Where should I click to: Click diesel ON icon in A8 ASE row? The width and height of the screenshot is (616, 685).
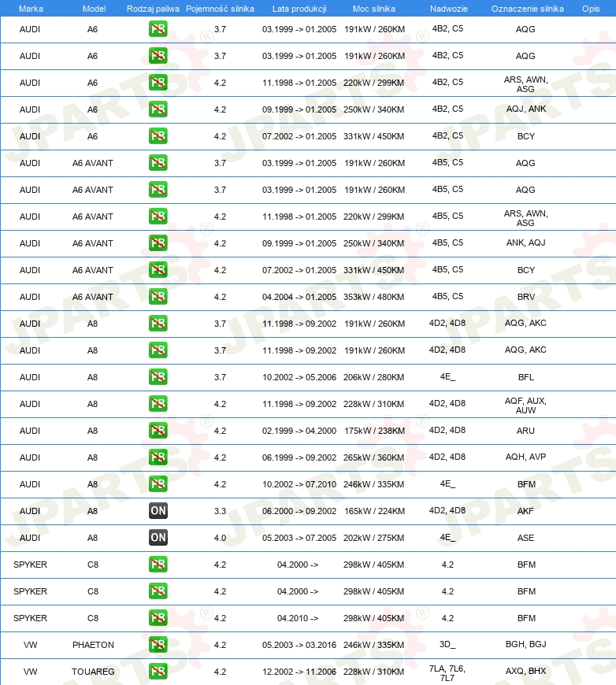coord(158,537)
